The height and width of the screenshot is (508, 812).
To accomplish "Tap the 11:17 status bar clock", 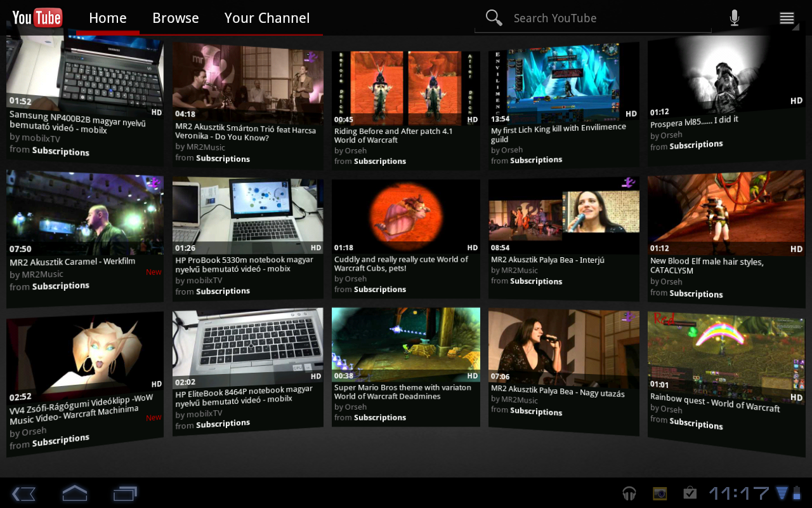I will [x=738, y=493].
